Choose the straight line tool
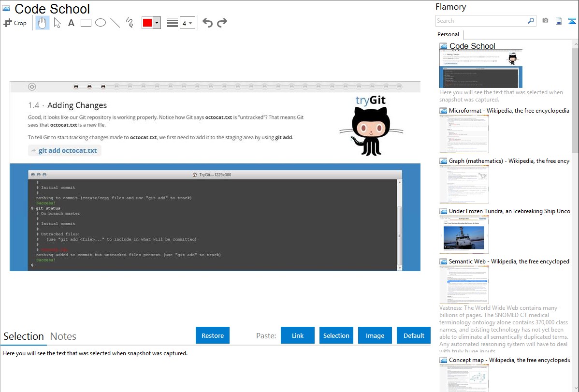Viewport: 579px width, 392px height. coord(115,23)
